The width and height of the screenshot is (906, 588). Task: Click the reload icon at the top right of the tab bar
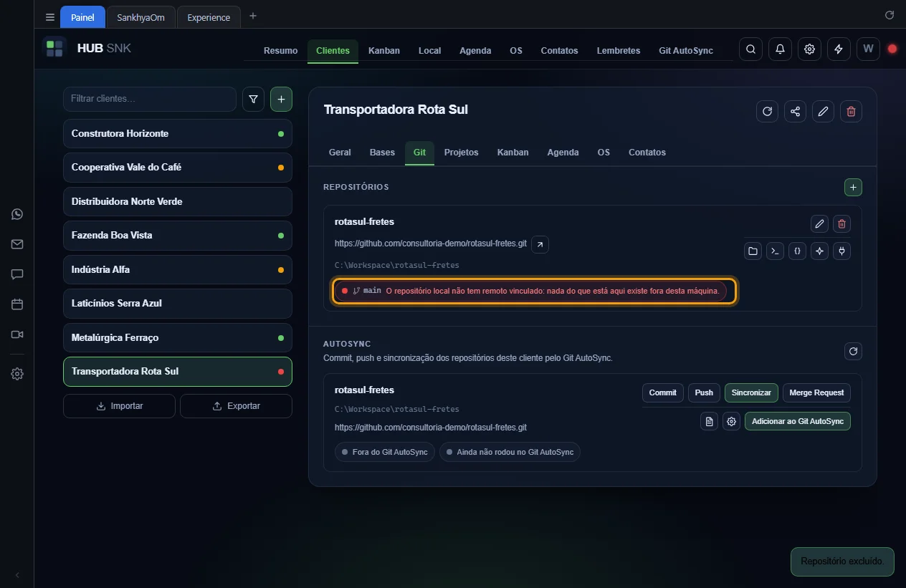point(890,15)
